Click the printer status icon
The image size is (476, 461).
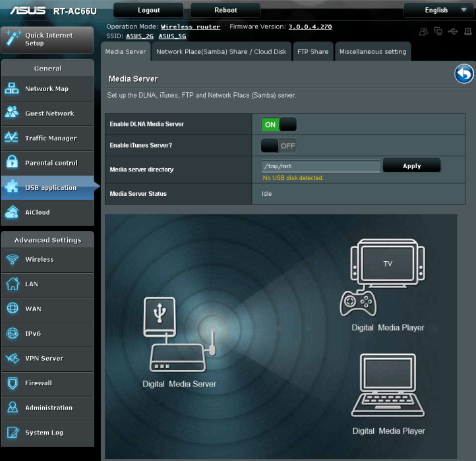[x=468, y=31]
